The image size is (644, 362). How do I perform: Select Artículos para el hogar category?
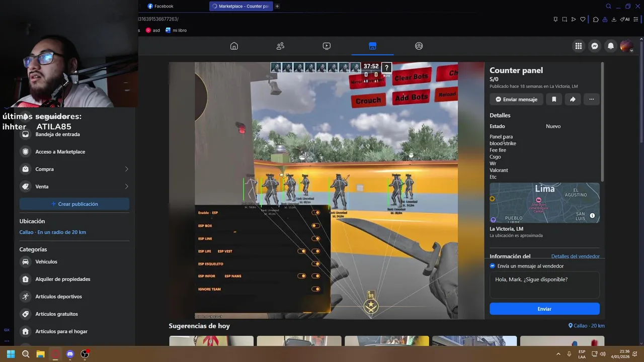pos(74,331)
